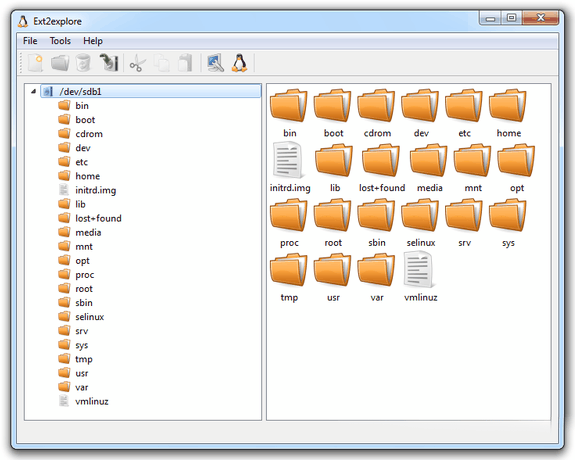This screenshot has height=460, width=575.
Task: Select boot folder in tree
Action: click(77, 120)
